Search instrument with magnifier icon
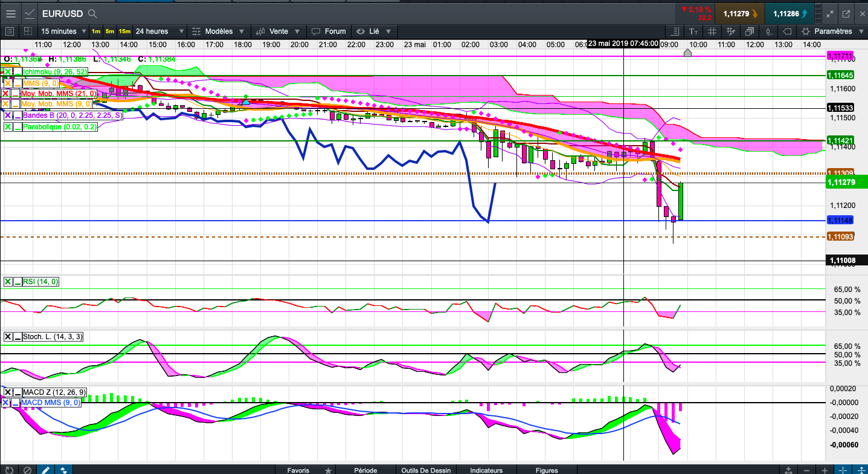The image size is (868, 474). [x=92, y=13]
